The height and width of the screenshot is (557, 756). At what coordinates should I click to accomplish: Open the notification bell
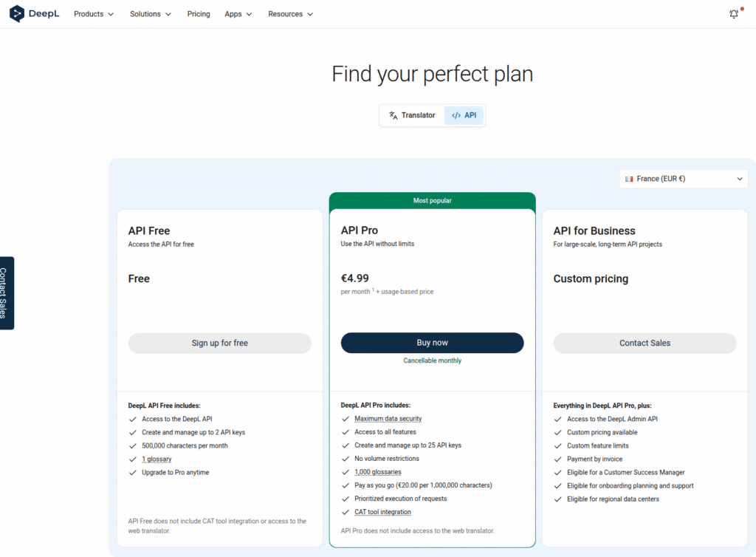pos(733,13)
